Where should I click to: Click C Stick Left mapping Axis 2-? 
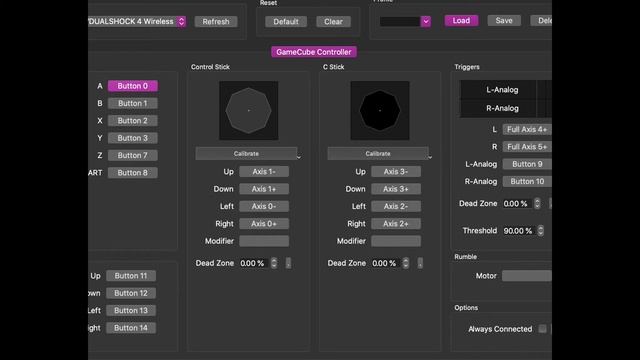396,206
